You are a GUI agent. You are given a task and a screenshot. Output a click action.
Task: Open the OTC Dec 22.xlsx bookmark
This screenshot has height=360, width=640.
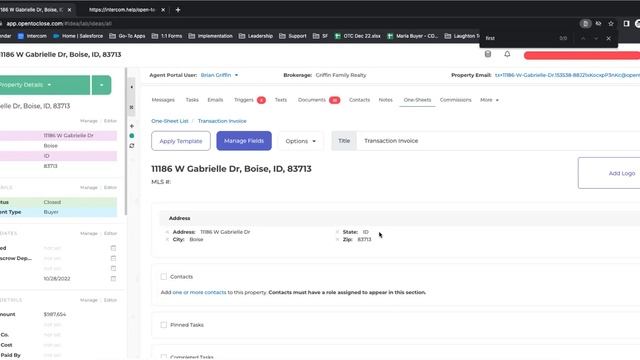[358, 36]
